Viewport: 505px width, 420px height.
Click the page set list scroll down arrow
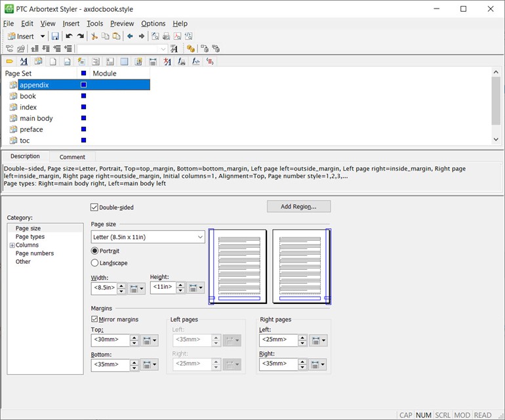pyautogui.click(x=496, y=140)
